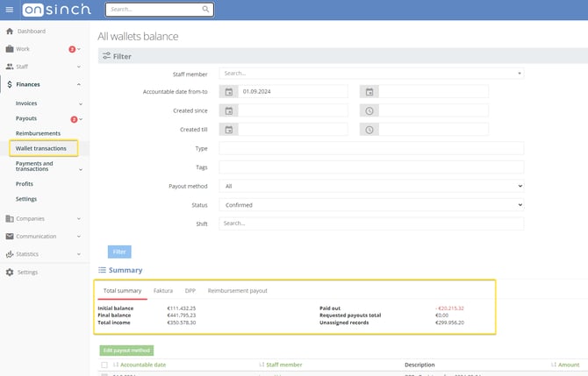Click the Created since clock icon

[x=369, y=111]
